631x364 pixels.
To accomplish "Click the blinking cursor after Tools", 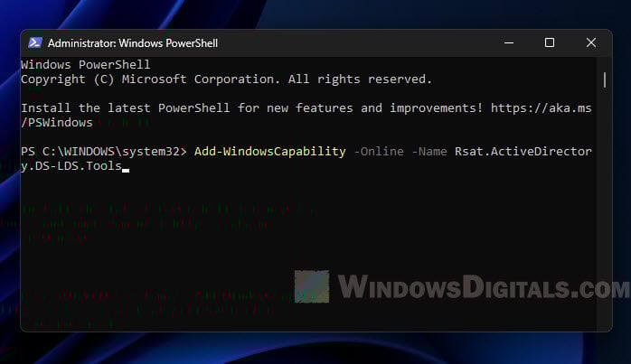I will pos(126,170).
